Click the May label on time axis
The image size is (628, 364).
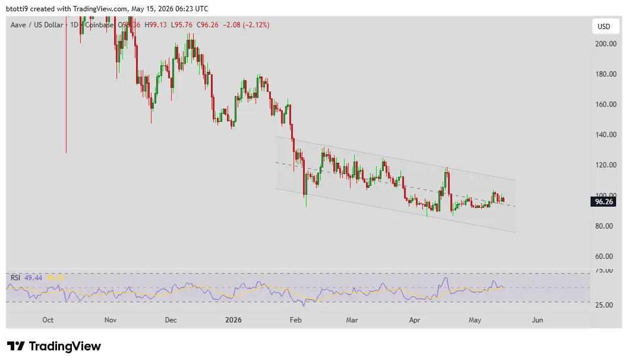coord(475,320)
